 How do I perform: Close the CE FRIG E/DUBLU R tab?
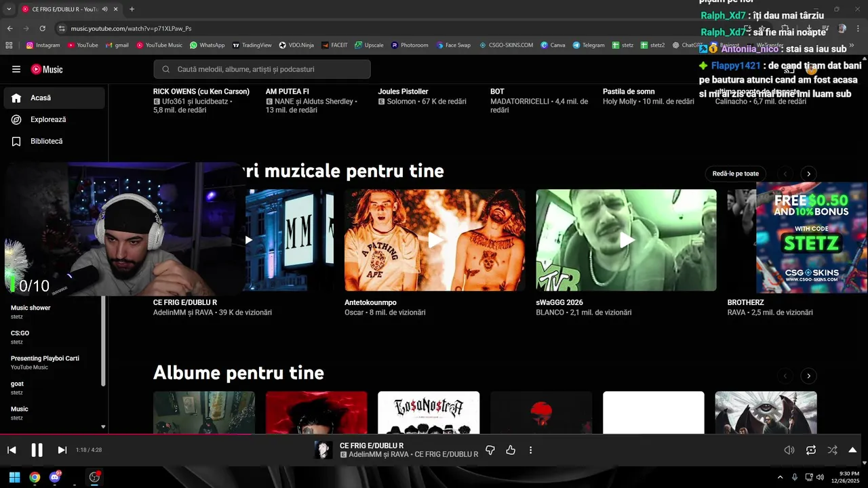pyautogui.click(x=115, y=9)
